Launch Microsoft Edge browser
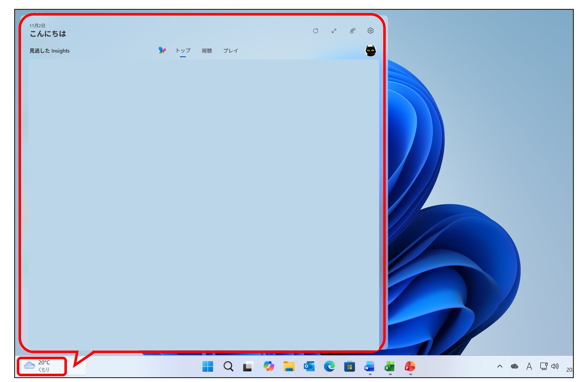The image size is (588, 382). pyautogui.click(x=329, y=366)
